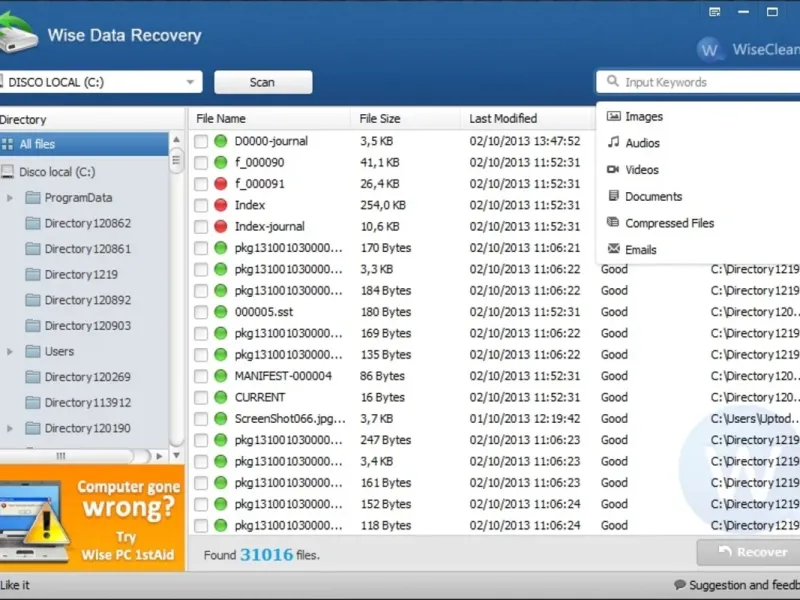The image size is (800, 600).
Task: Expand the Users folder in the tree
Action: tap(10, 351)
